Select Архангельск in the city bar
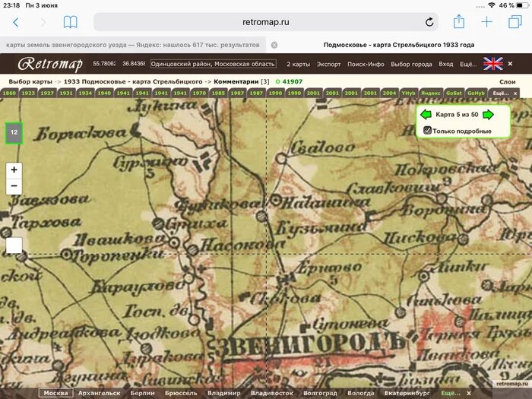This screenshot has height=399, width=532. 99,393
